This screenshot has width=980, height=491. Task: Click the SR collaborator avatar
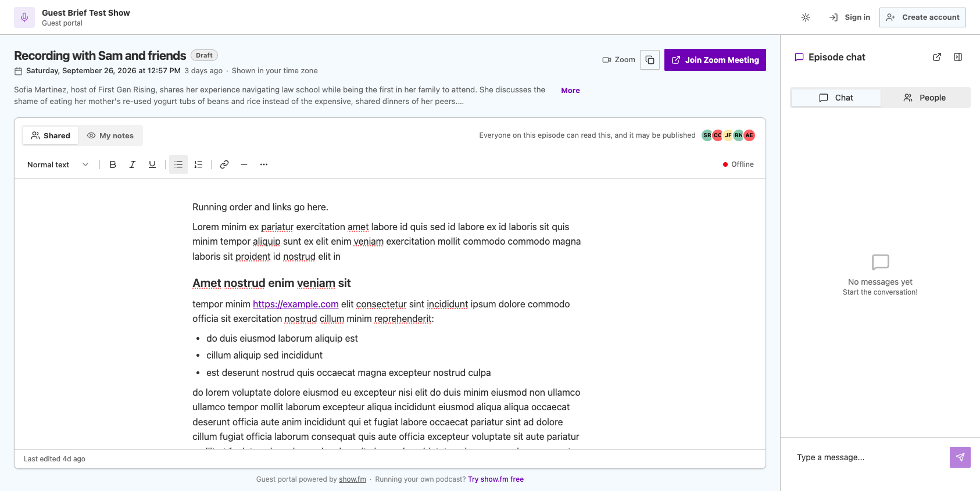click(707, 135)
